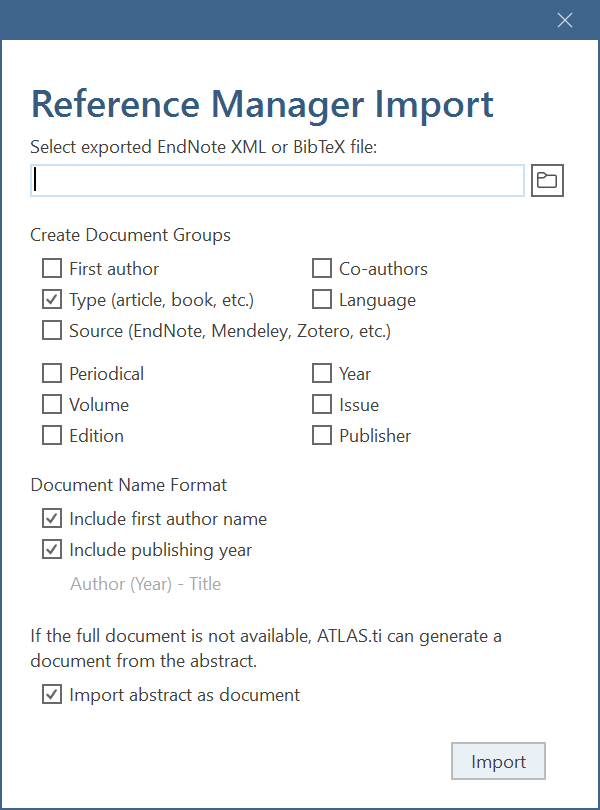Uncheck Include publishing year option

[52, 549]
